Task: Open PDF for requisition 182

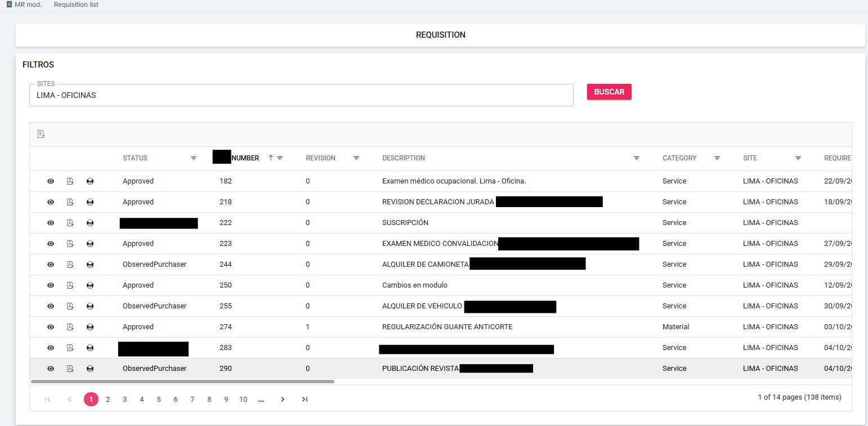Action: (x=70, y=181)
